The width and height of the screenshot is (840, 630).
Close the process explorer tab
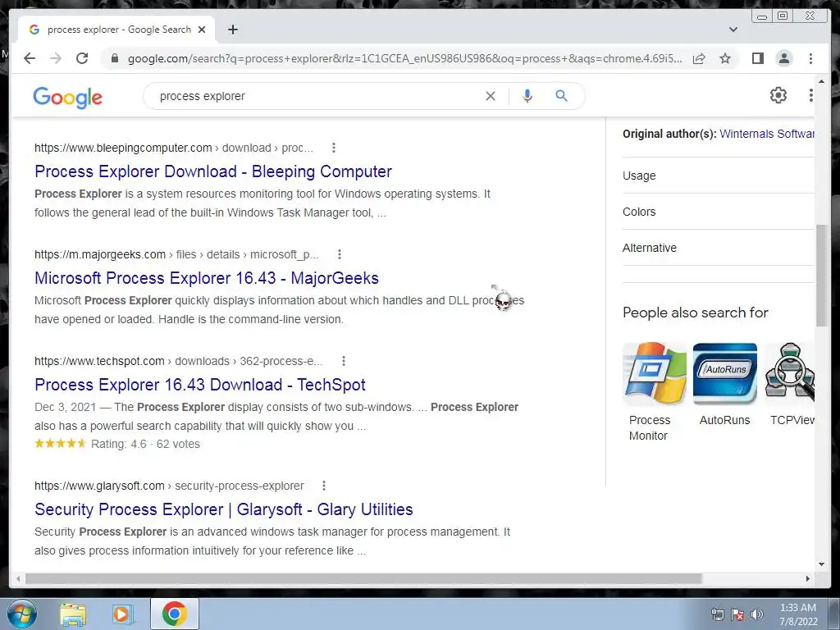[202, 30]
